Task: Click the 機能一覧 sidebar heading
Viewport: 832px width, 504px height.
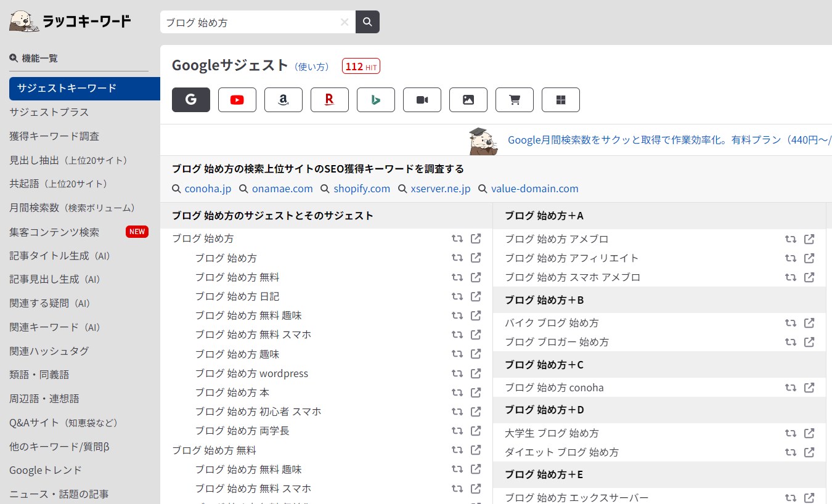Action: [x=34, y=58]
